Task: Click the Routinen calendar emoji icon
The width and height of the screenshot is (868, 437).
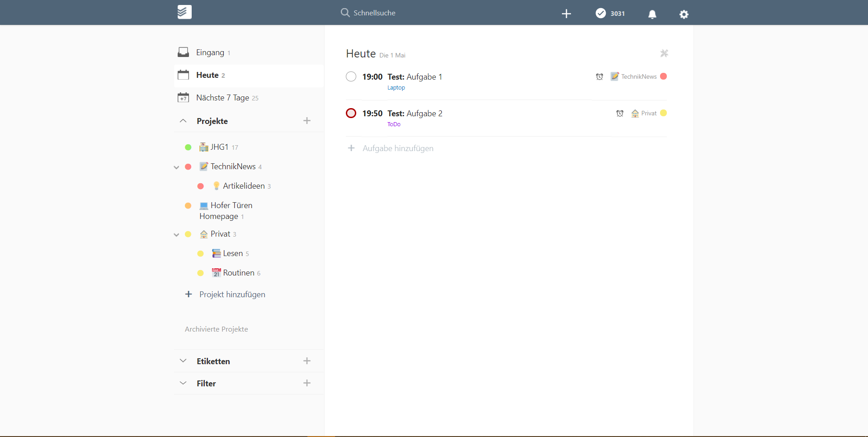Action: 217,273
